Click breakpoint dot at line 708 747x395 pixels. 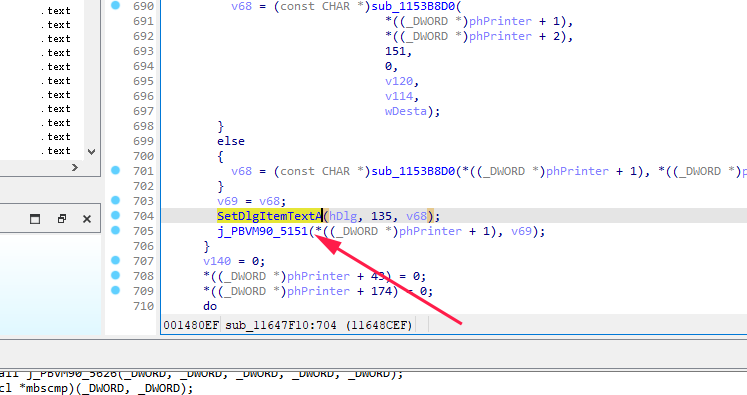point(115,275)
